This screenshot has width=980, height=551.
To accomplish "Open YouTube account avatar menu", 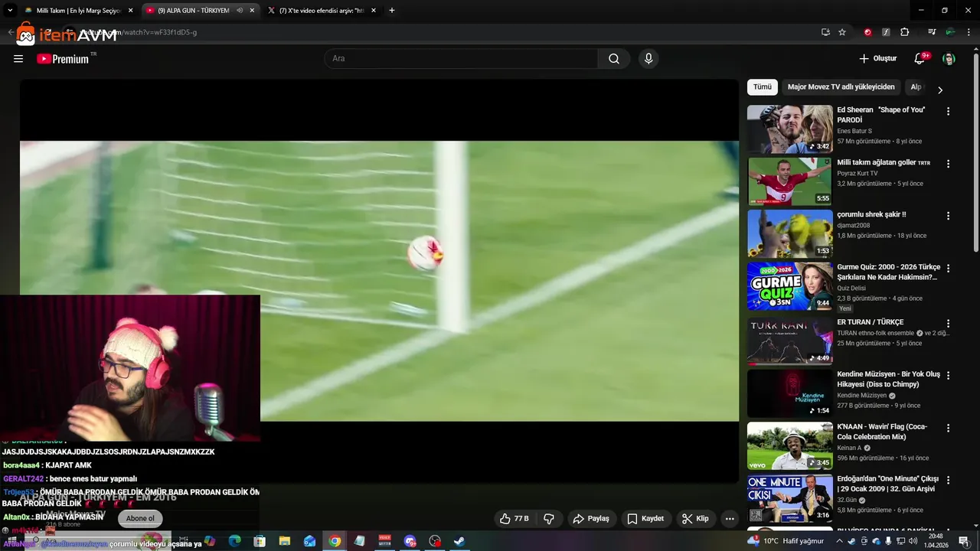I will (x=949, y=59).
